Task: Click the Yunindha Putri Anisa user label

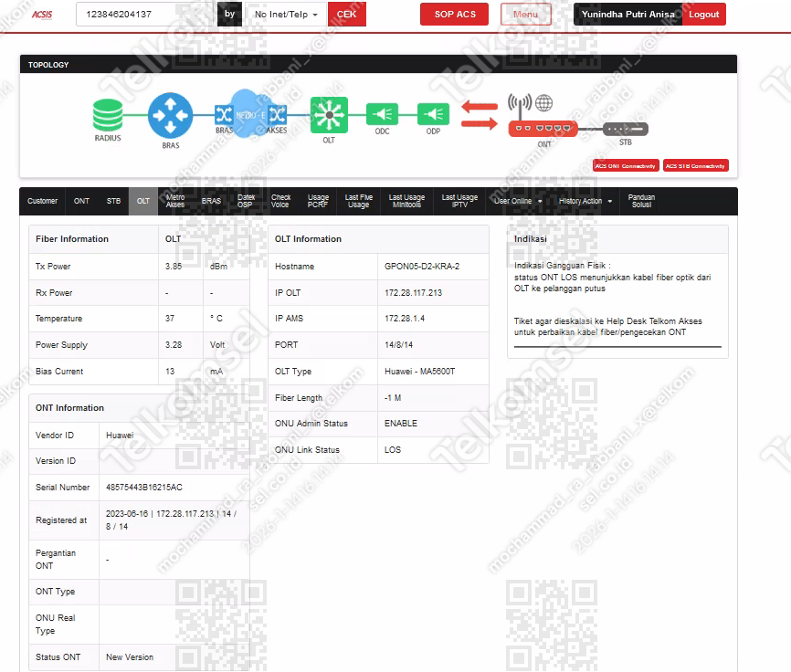Action: click(628, 14)
